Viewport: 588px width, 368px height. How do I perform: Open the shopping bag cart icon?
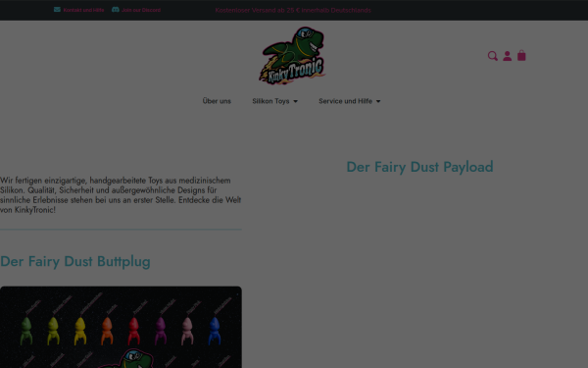pos(521,56)
